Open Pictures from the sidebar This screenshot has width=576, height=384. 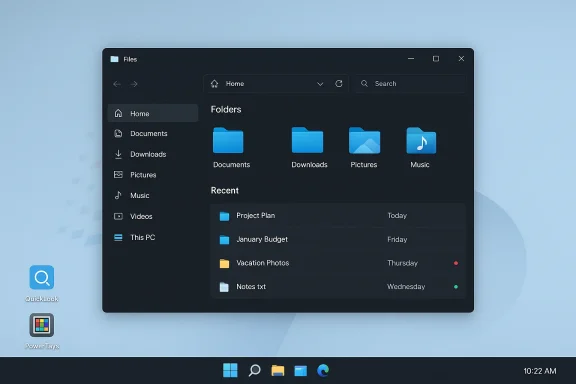pyautogui.click(x=153, y=175)
